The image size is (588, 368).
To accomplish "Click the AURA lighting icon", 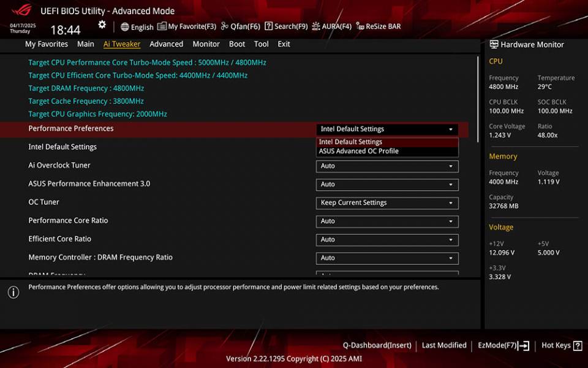I will [x=316, y=26].
